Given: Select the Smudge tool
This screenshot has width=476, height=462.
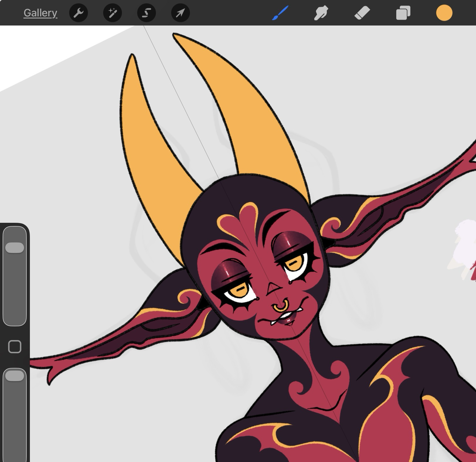Looking at the screenshot, I should click(x=321, y=13).
